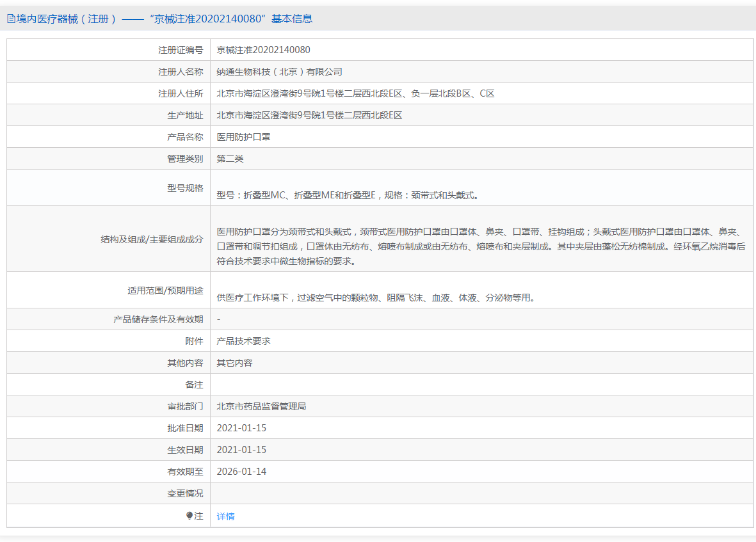This screenshot has height=542, width=756.
Task: Click the 管理类别 label
Action: (x=185, y=159)
